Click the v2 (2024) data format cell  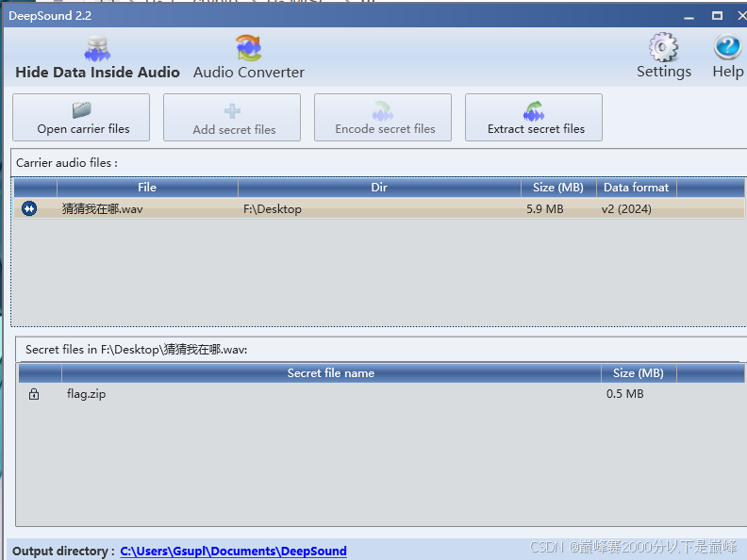[x=626, y=209]
